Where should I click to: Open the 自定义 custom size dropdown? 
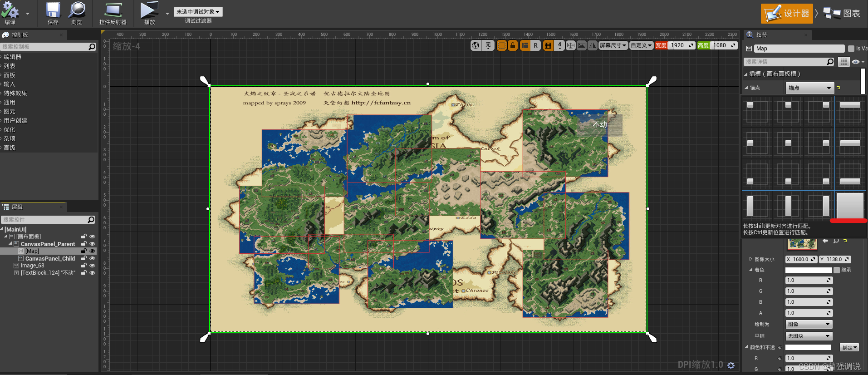pos(641,45)
